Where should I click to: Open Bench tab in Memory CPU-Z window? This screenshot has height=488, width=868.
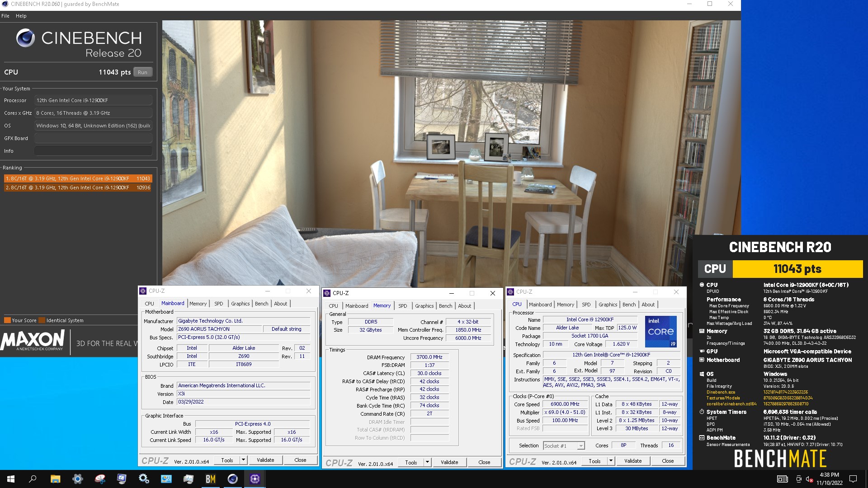pos(446,306)
